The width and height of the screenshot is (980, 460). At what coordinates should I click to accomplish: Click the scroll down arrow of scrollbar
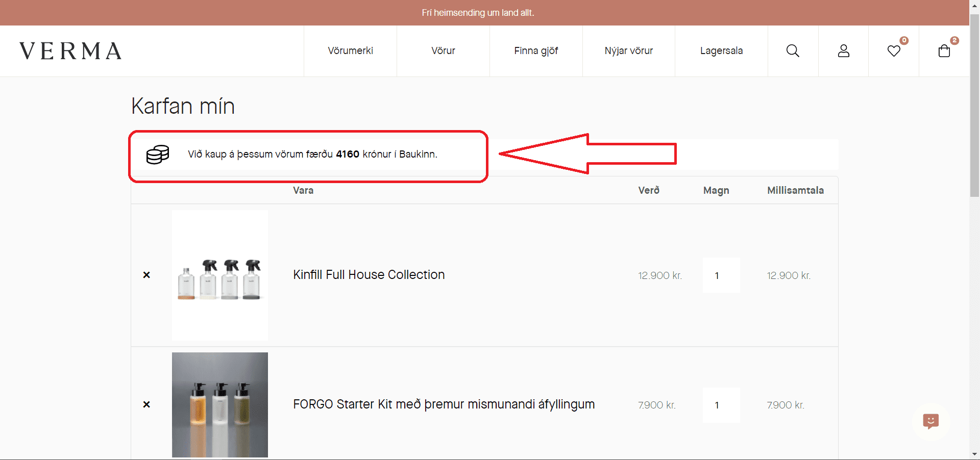point(974,454)
